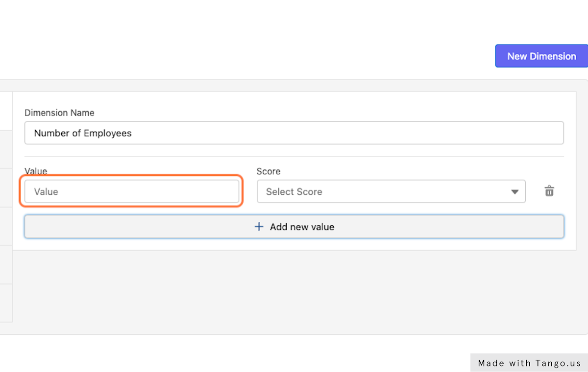Click the Dimension Name text field
Viewport: 588px width, 372px height.
click(294, 133)
